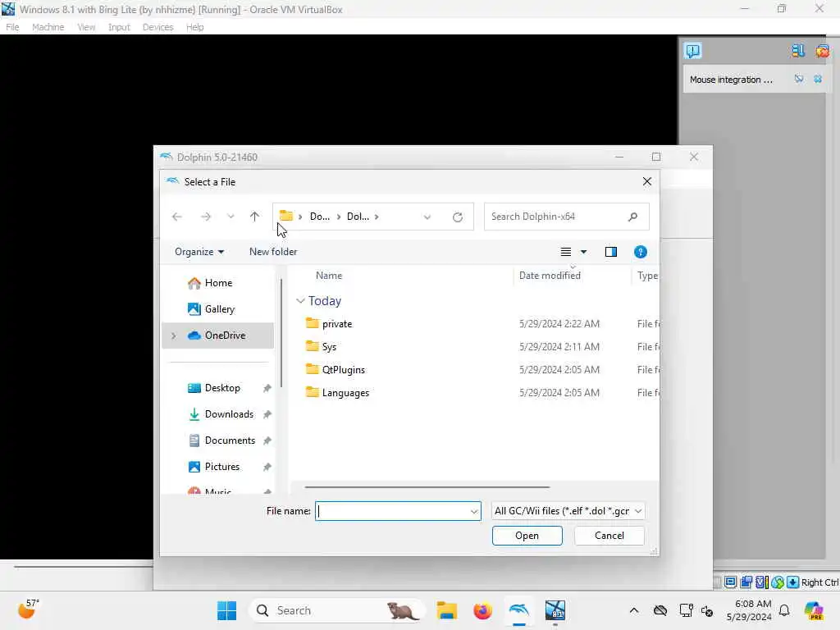This screenshot has width=840, height=630.
Task: Open VirtualBox View menu
Action: click(x=86, y=27)
